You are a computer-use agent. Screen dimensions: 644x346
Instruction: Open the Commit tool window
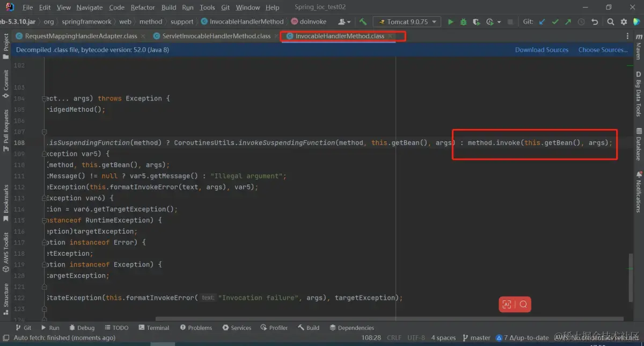tap(6, 84)
